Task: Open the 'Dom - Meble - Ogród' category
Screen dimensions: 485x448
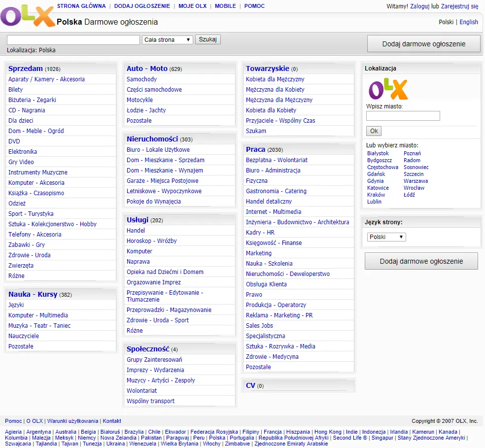Action: click(36, 131)
